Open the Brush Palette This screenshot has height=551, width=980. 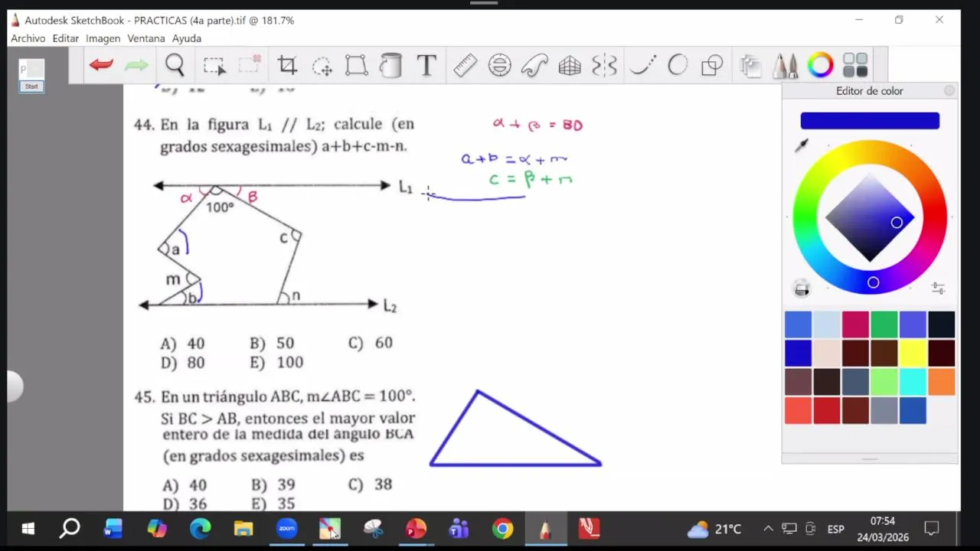pos(786,66)
